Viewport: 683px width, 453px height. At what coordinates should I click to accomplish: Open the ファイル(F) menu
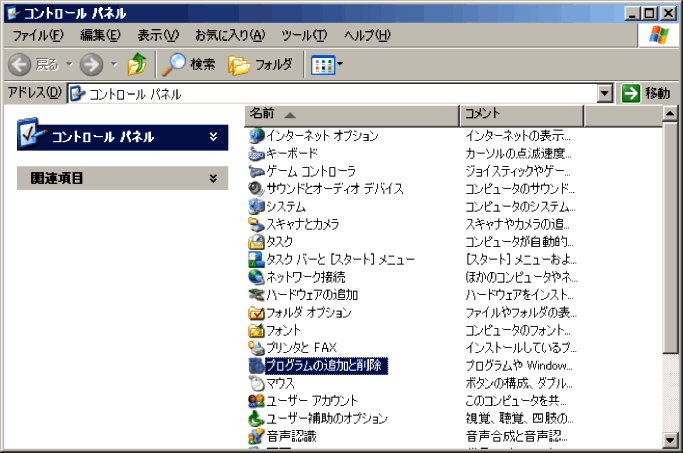coord(38,35)
